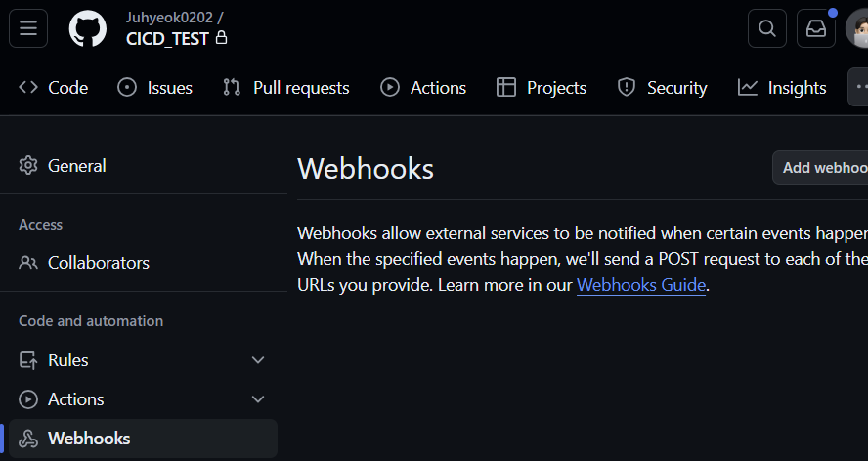Switch to the Insights tab
The height and width of the screenshot is (461, 868).
coord(782,88)
